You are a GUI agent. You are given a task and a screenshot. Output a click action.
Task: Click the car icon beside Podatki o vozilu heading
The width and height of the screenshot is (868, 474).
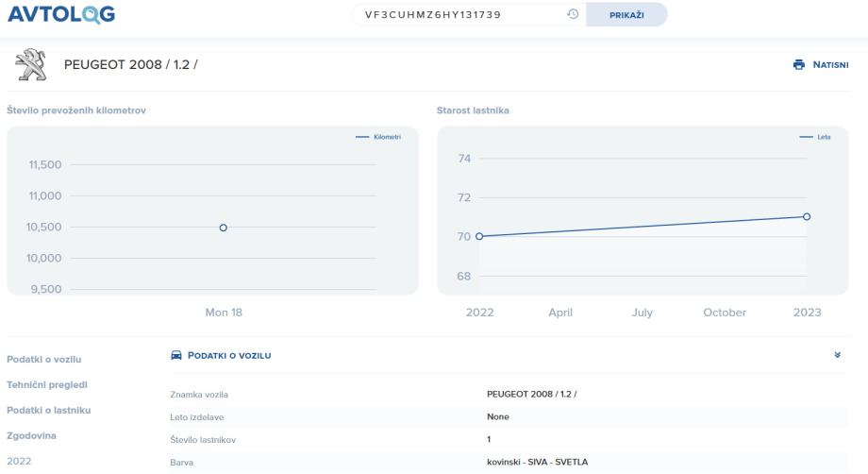(x=176, y=355)
